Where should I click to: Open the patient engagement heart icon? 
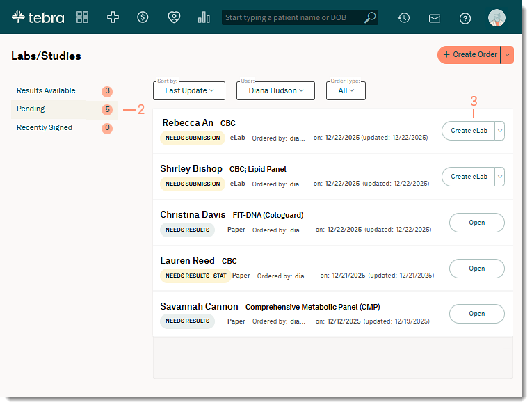pyautogui.click(x=174, y=17)
